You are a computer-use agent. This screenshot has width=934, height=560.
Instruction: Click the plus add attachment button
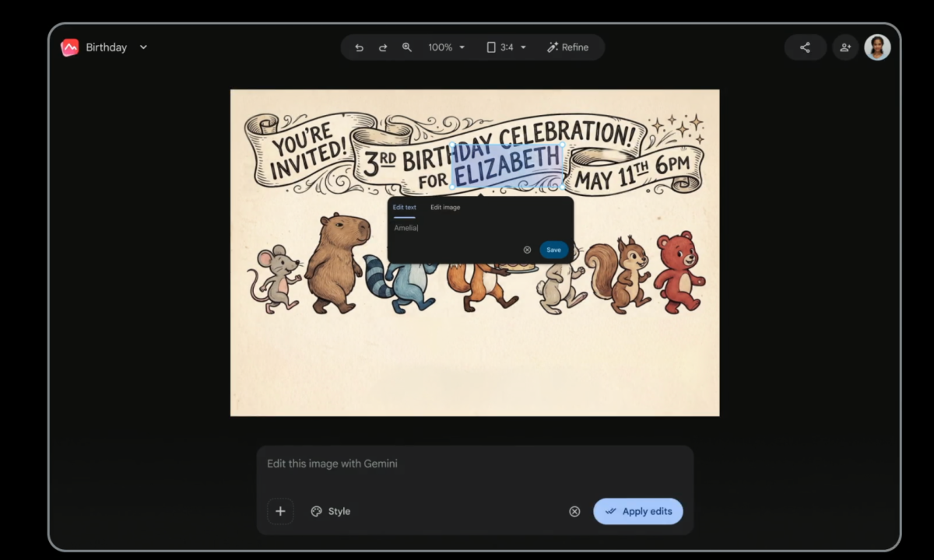pyautogui.click(x=280, y=511)
